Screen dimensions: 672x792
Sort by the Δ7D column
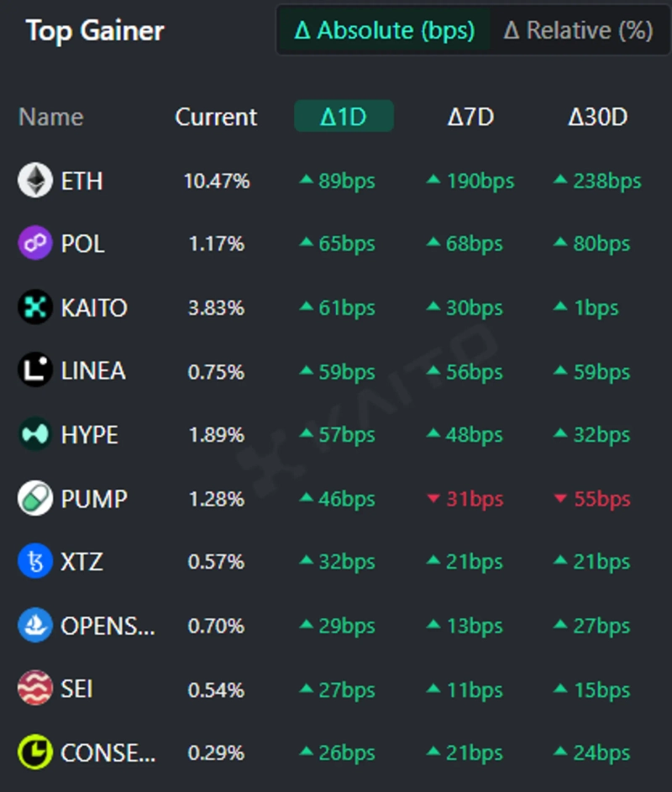click(x=470, y=117)
